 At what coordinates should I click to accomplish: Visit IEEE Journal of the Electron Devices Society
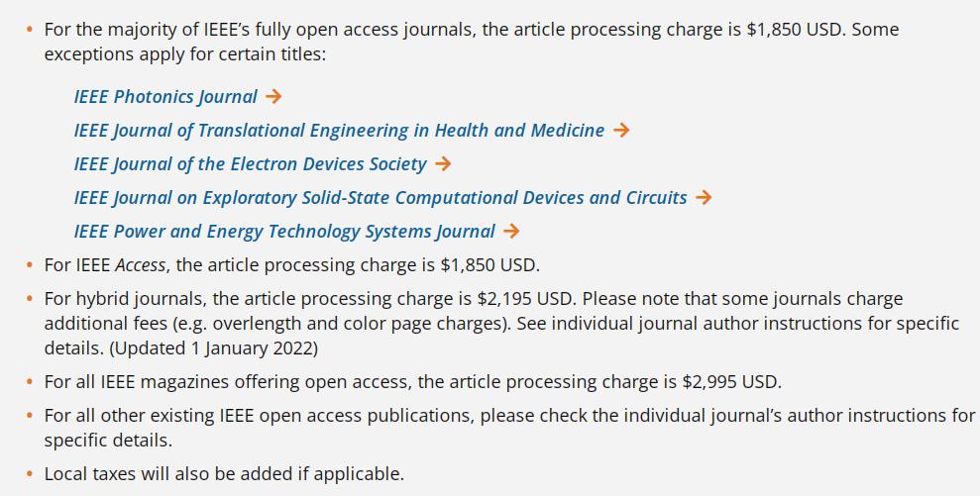(x=250, y=164)
